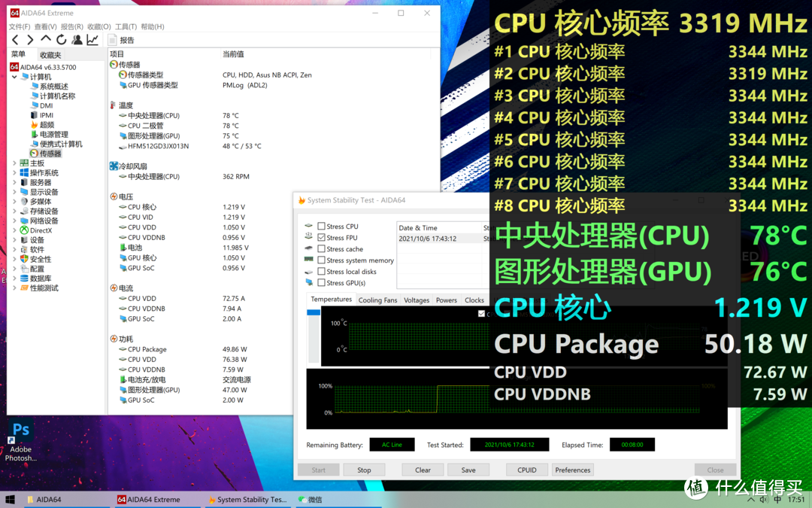This screenshot has width=812, height=508.
Task: Click the refresh icon in the AIDA64 toolbar
Action: [61, 39]
